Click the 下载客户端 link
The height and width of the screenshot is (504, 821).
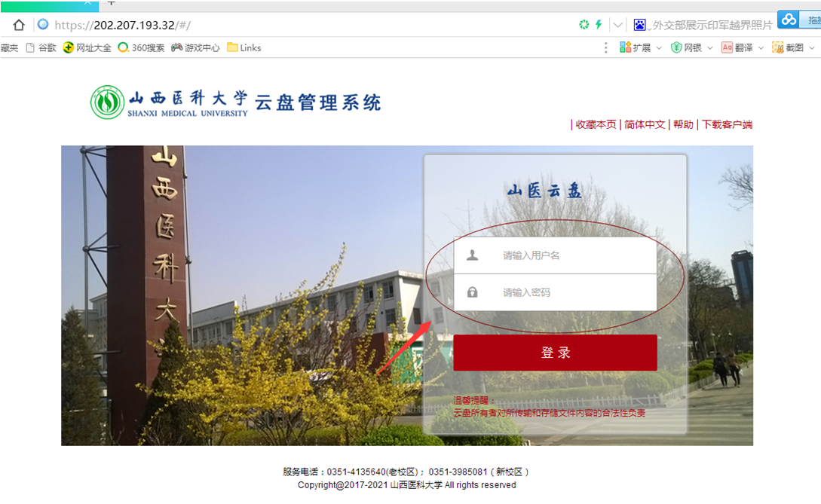coord(727,124)
